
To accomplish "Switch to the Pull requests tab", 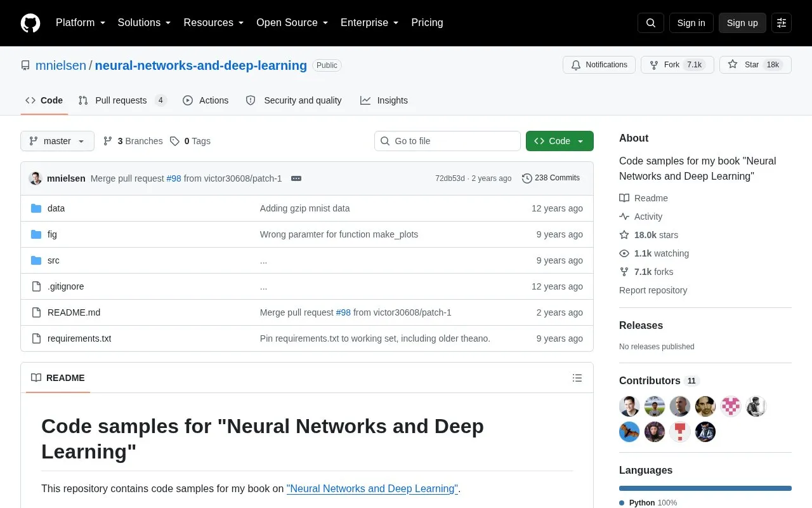I will click(x=122, y=100).
